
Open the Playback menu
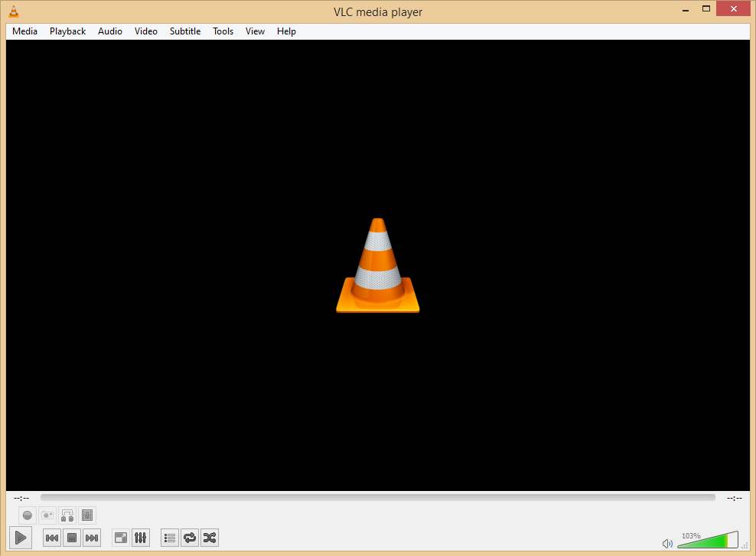point(67,31)
